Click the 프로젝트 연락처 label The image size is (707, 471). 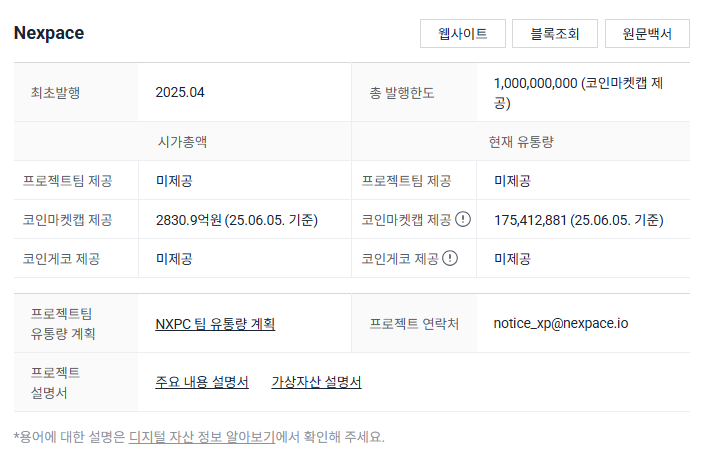[414, 324]
